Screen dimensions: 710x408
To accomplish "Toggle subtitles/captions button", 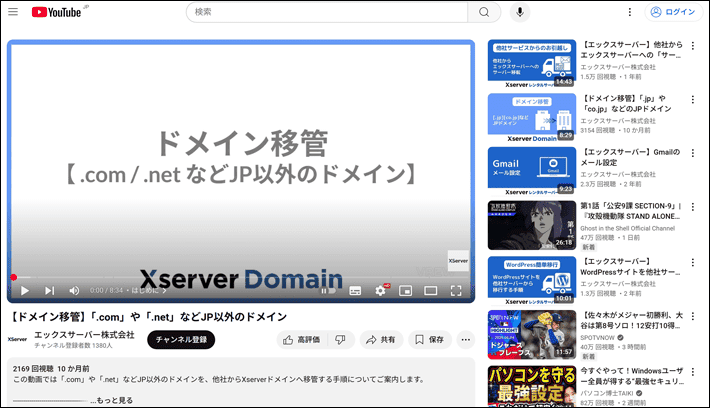I will pyautogui.click(x=355, y=291).
